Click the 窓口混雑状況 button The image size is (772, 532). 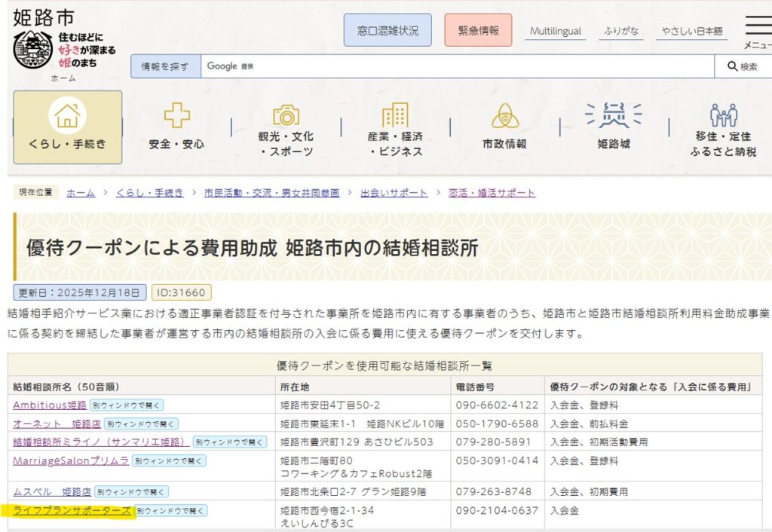point(388,31)
